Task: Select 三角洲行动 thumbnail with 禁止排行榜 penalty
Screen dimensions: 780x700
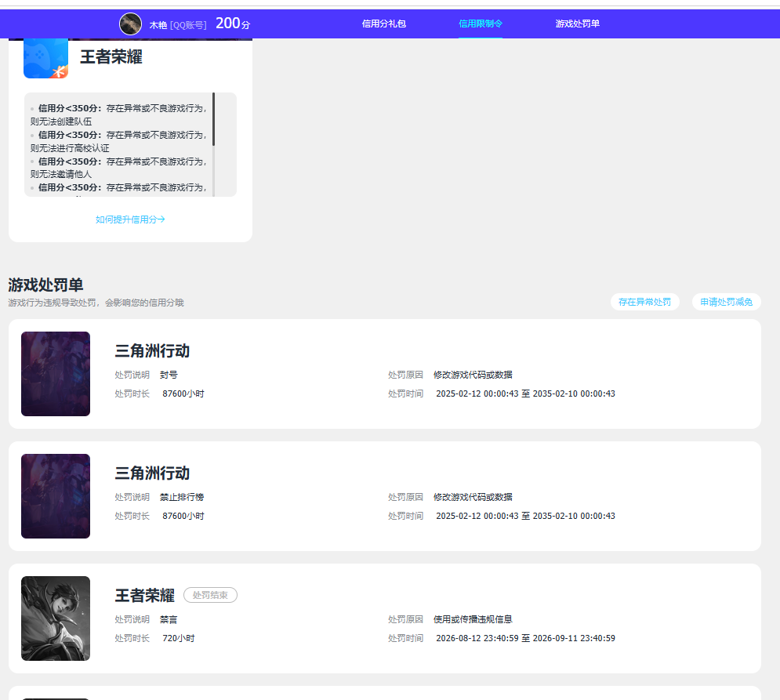Action: pos(56,496)
